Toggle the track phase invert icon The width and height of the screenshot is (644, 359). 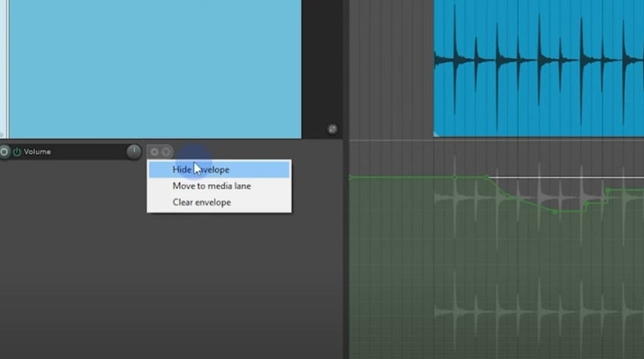(333, 129)
